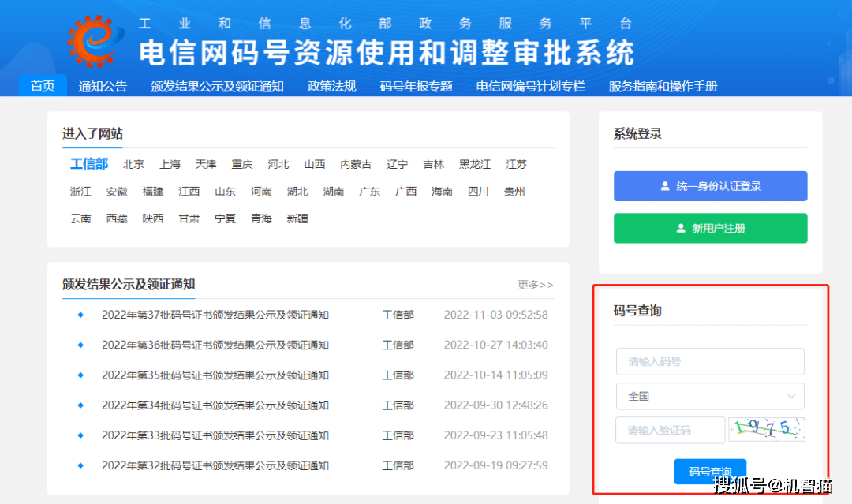Click the diamond bullet beside 2022年第34批 notice

click(81, 405)
